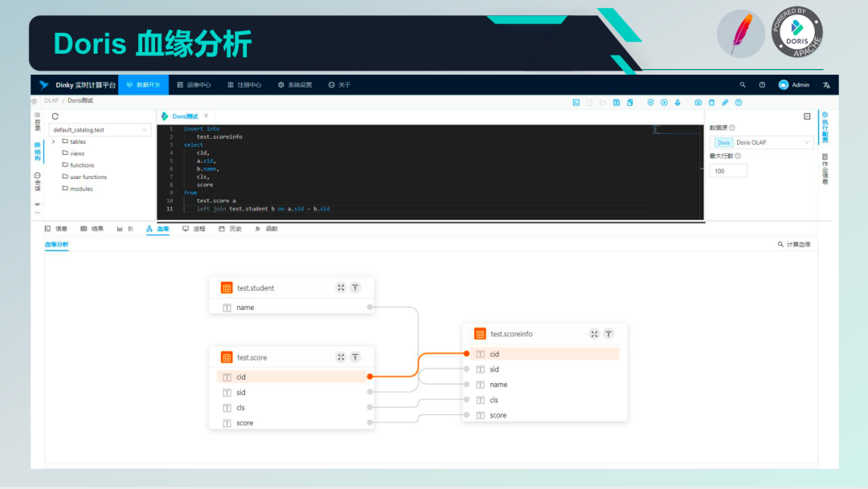Switch to the 进程 bottom tab

[194, 229]
